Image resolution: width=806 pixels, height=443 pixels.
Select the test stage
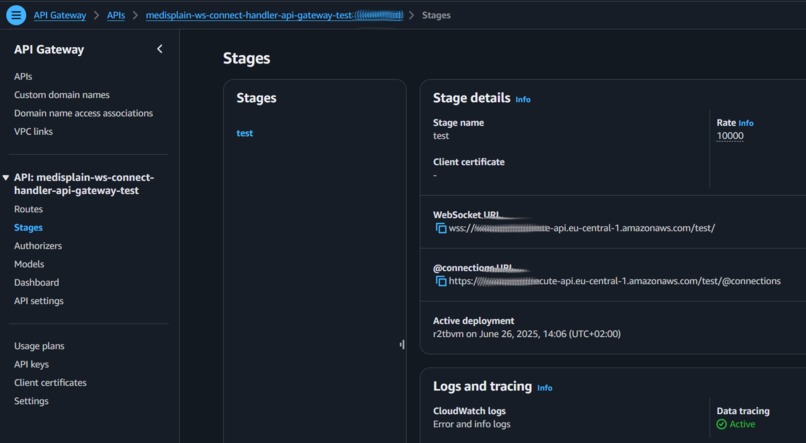pos(245,133)
